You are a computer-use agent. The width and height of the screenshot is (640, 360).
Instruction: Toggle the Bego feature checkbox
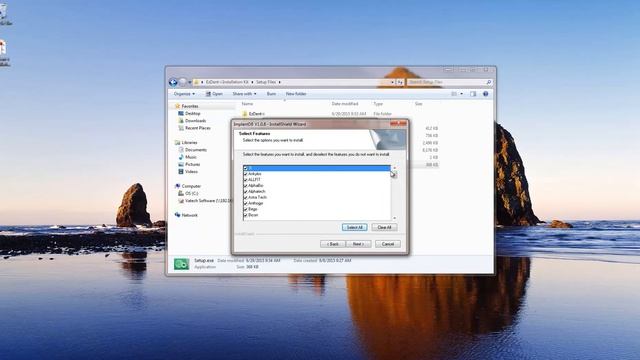[x=245, y=209]
